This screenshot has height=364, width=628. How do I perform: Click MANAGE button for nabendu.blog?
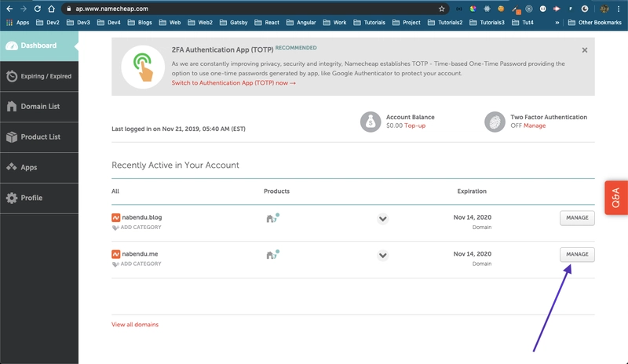pyautogui.click(x=577, y=218)
